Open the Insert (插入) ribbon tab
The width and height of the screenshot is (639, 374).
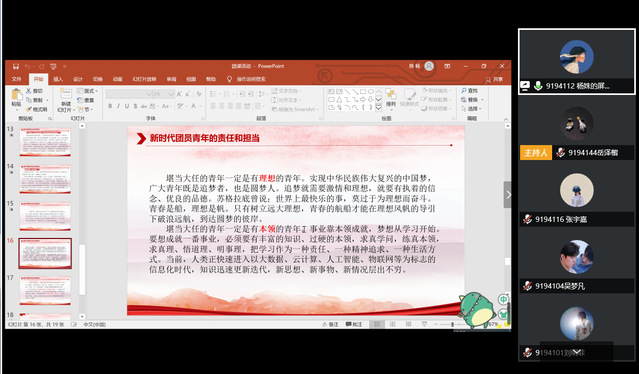[58, 79]
